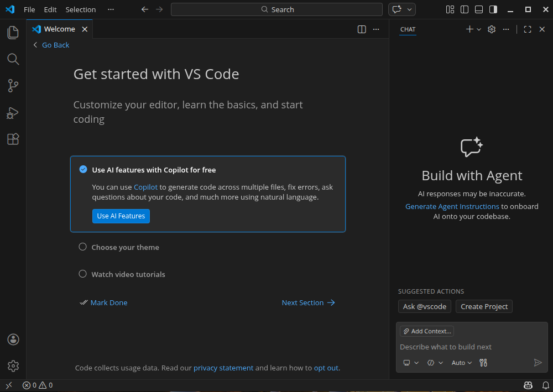Expand the new chat dropdown arrow

(x=479, y=29)
